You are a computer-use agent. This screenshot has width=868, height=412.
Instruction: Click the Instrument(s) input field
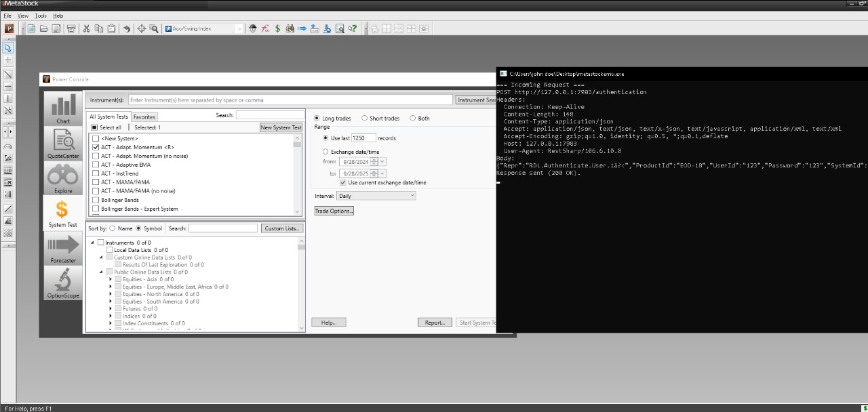[x=290, y=100]
